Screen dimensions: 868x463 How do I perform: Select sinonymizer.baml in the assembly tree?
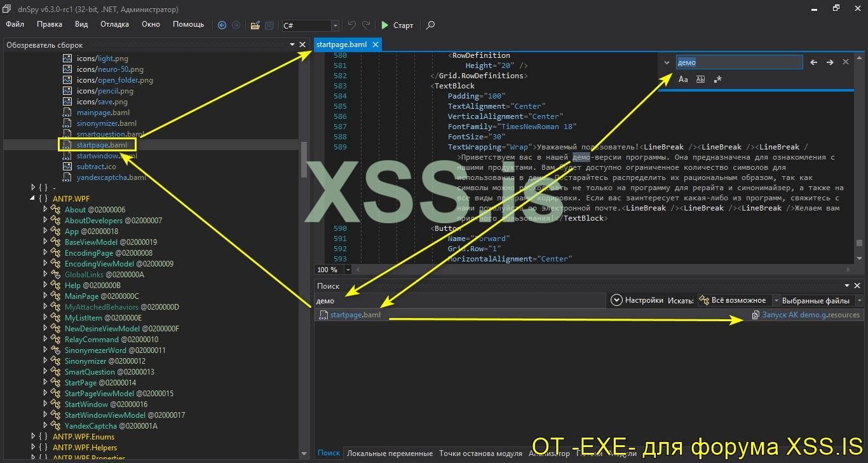click(107, 123)
